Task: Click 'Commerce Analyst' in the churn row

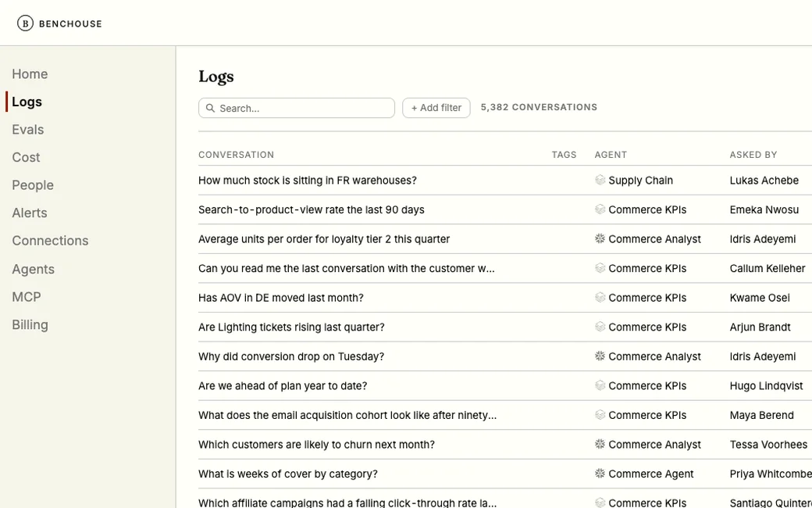Action: click(x=654, y=445)
